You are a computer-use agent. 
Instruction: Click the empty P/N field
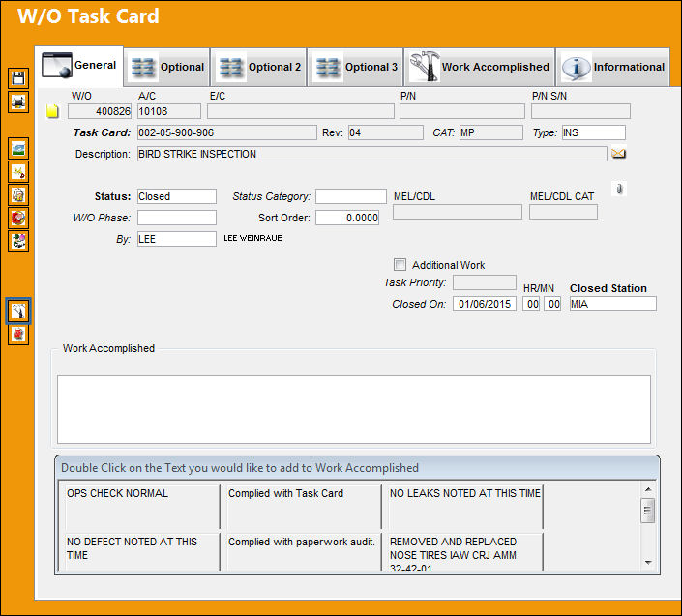[462, 111]
